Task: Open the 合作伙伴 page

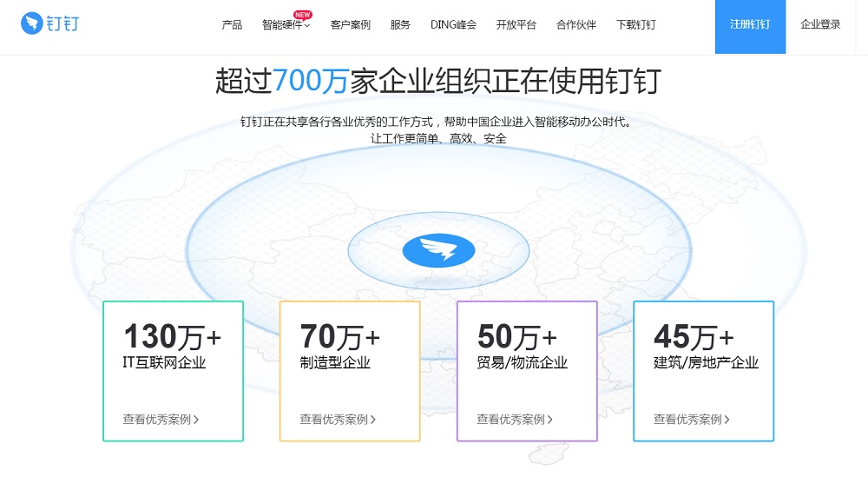Action: (576, 24)
